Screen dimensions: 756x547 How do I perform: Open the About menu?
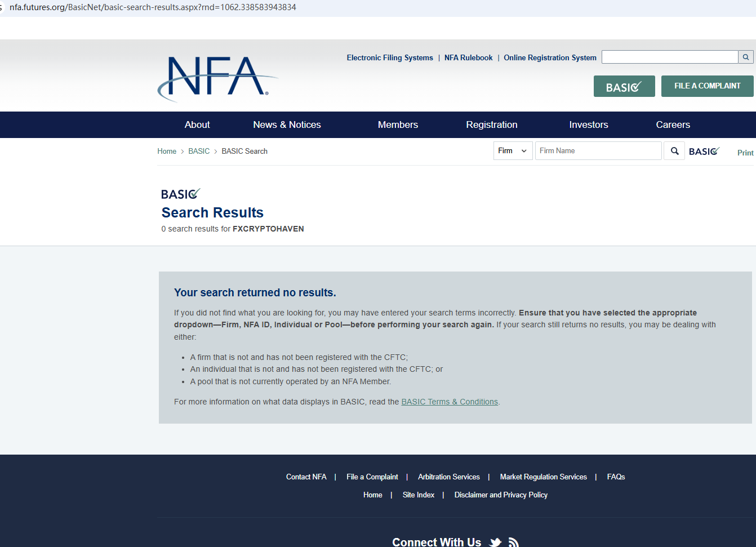tap(197, 124)
